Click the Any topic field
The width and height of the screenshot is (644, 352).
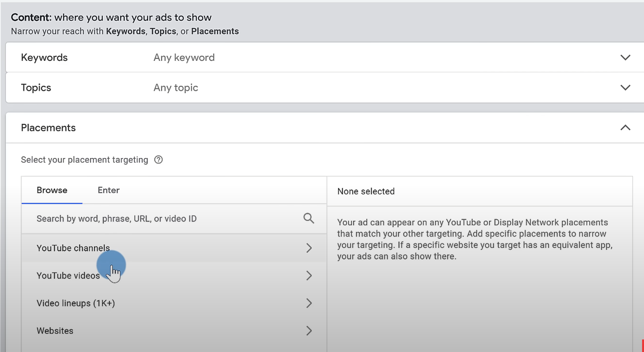[x=176, y=87]
